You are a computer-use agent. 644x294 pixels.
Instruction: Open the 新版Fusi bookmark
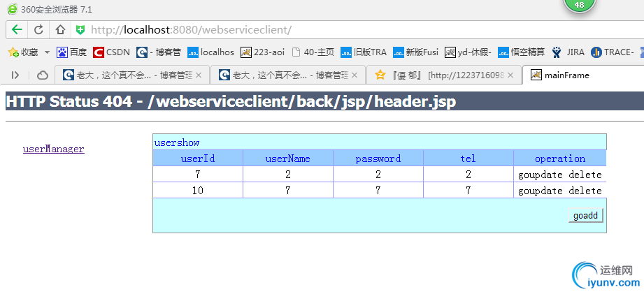pyautogui.click(x=415, y=52)
